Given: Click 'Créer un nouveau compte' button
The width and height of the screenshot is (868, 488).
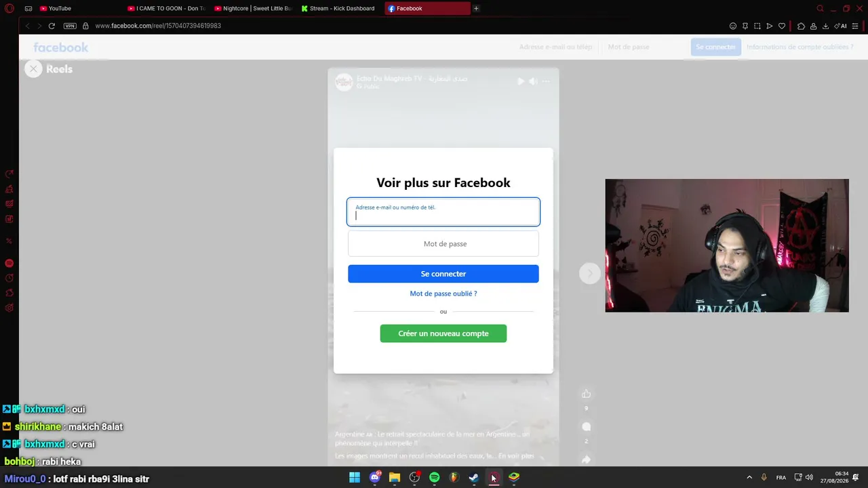Looking at the screenshot, I should coord(443,333).
